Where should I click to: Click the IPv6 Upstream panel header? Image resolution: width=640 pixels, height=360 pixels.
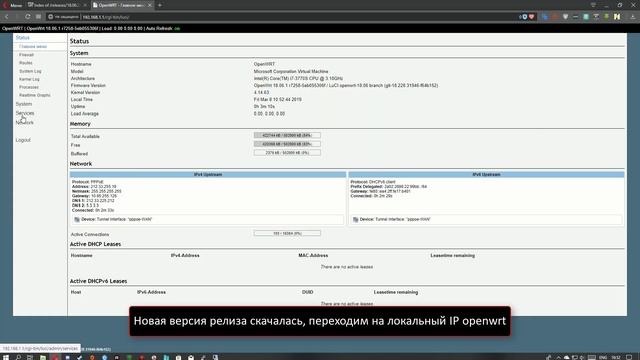(487, 174)
